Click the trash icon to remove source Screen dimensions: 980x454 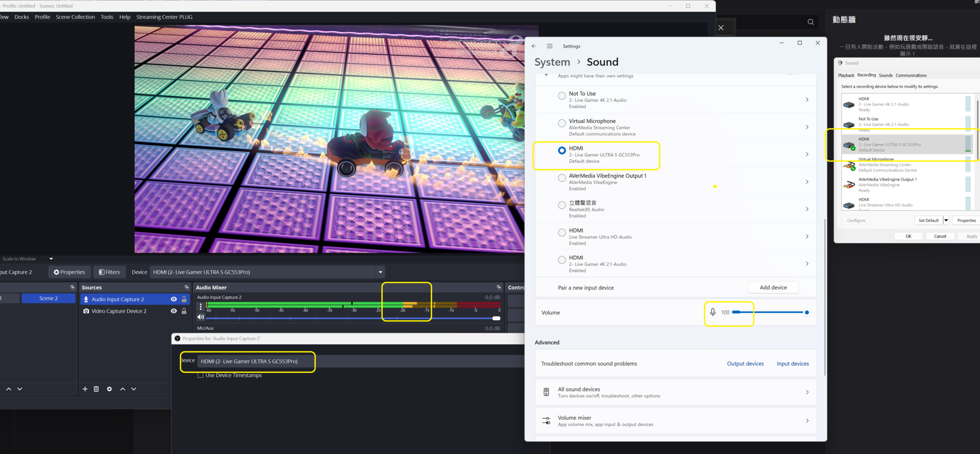point(96,389)
